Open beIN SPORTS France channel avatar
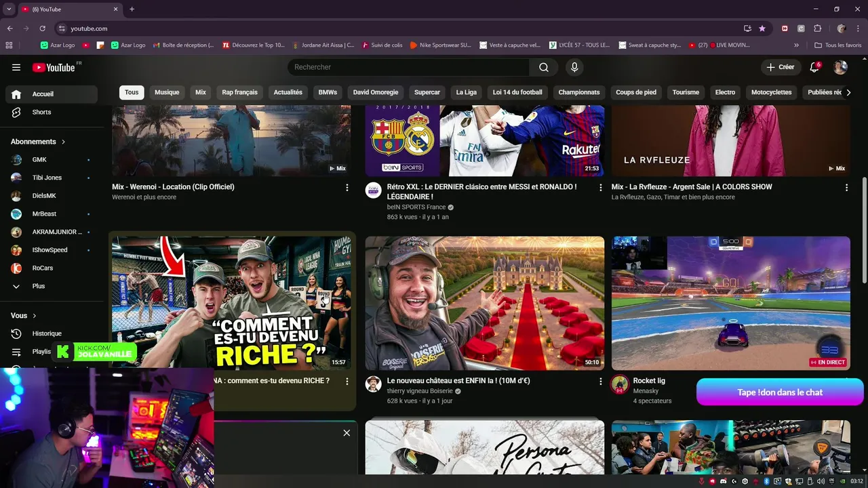The width and height of the screenshot is (868, 488). 373,190
